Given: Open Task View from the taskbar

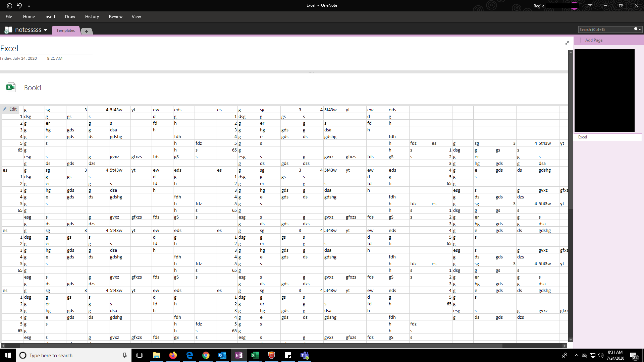Looking at the screenshot, I should [140, 355].
